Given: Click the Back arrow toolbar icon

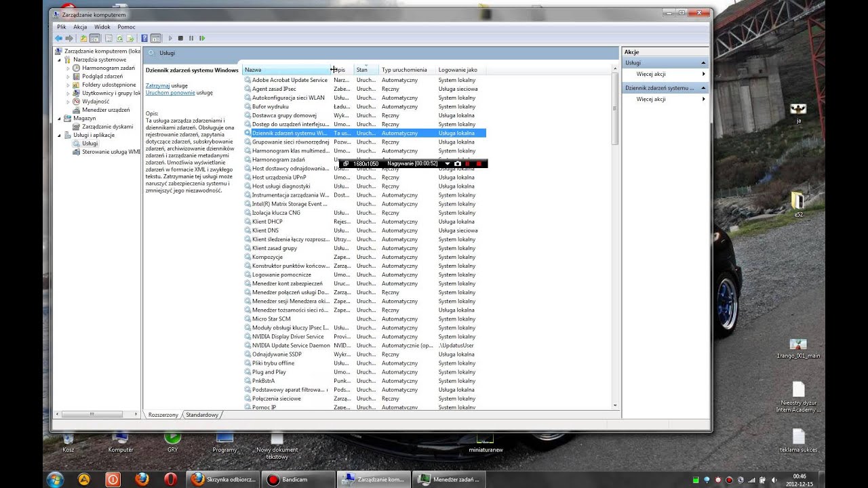Looking at the screenshot, I should click(58, 39).
